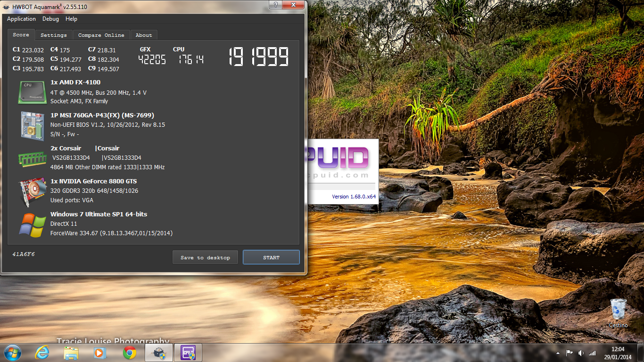Click the 1x AMD FX-4100 heading

(75, 82)
